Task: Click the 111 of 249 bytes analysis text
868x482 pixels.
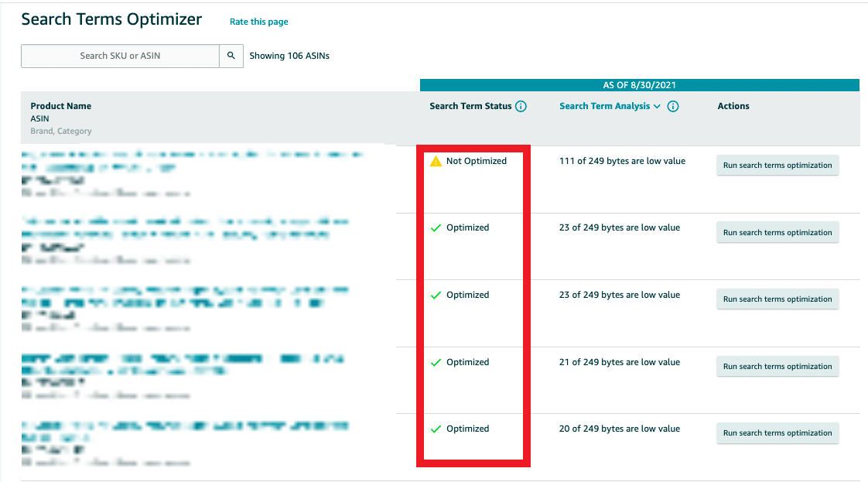Action: tap(622, 161)
